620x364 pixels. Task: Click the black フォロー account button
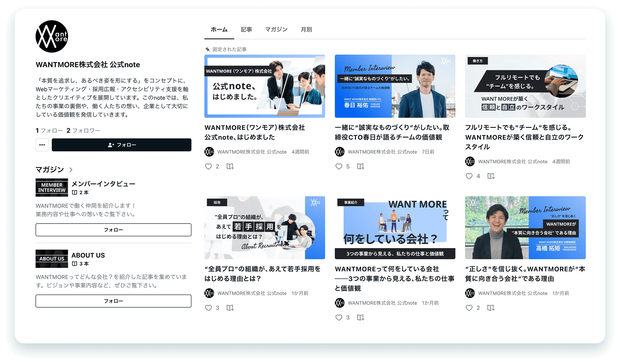coord(122,145)
